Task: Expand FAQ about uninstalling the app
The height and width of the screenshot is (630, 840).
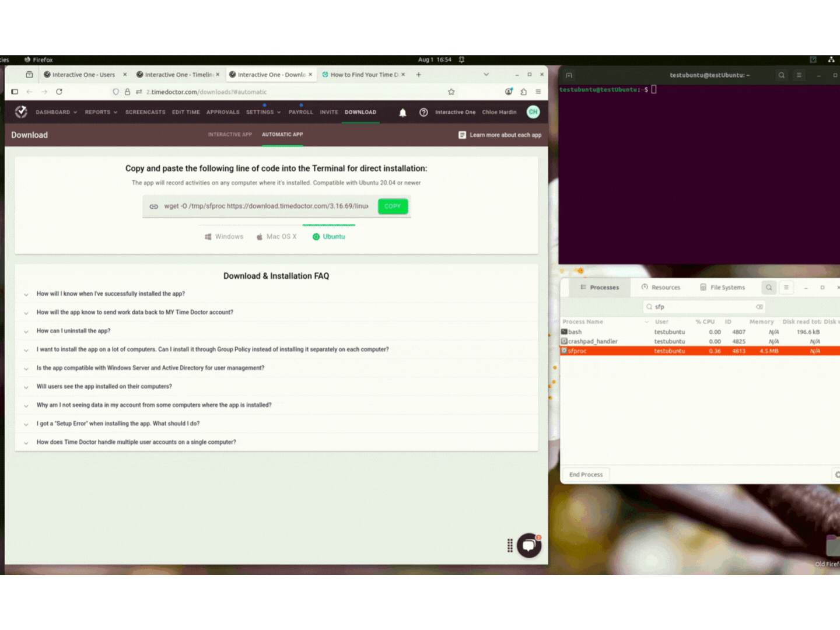Action: 276,331
